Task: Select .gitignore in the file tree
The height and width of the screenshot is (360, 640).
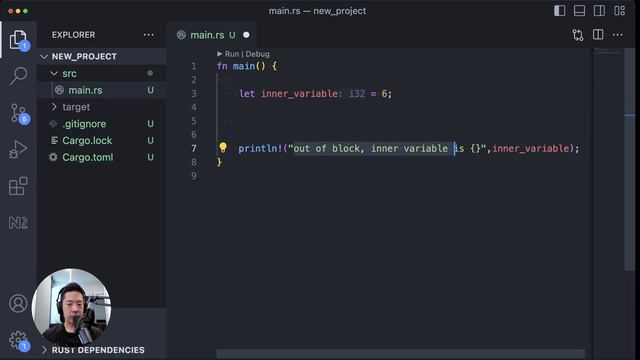Action: tap(84, 124)
